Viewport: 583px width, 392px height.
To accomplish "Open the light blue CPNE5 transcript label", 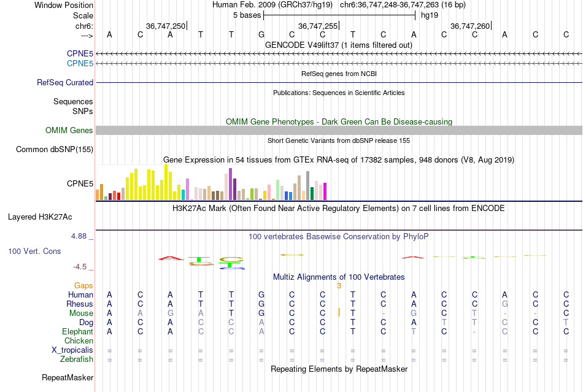I will pyautogui.click(x=80, y=64).
